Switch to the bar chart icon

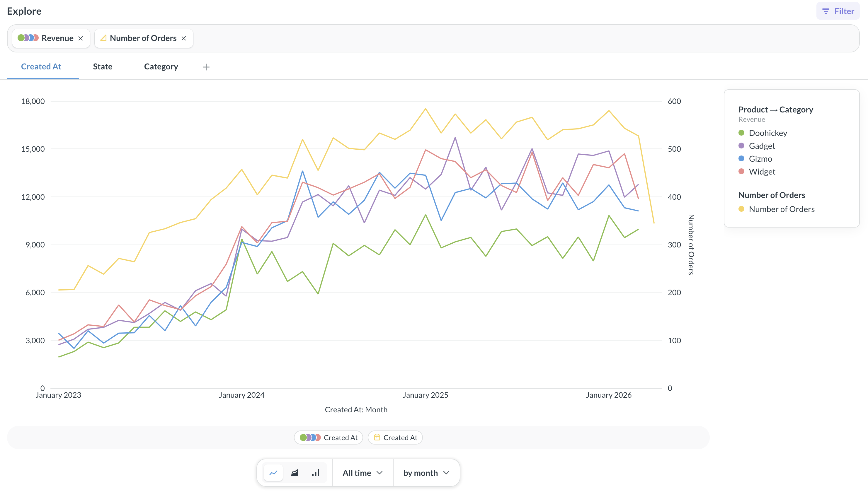pyautogui.click(x=316, y=473)
